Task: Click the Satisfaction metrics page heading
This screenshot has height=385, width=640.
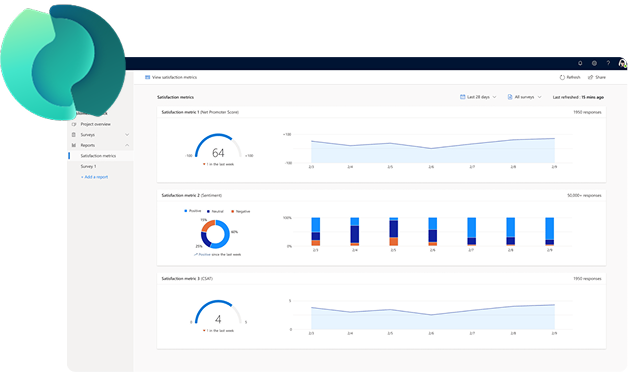Action: click(176, 97)
